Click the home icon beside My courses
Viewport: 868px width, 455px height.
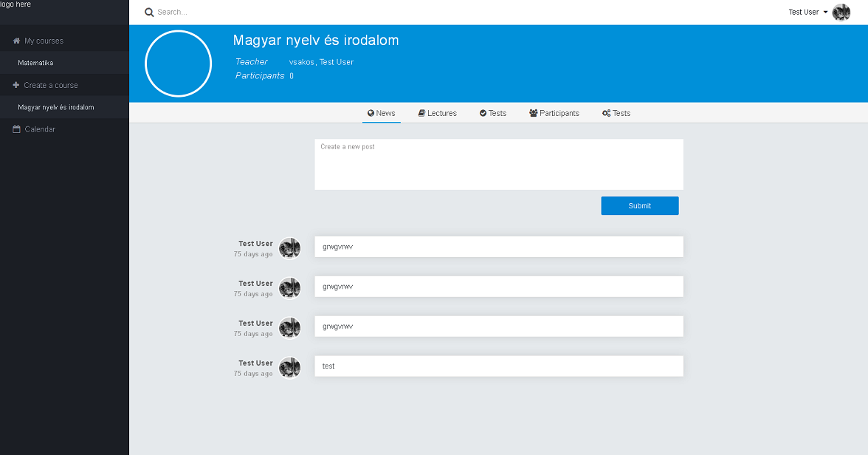tap(16, 41)
